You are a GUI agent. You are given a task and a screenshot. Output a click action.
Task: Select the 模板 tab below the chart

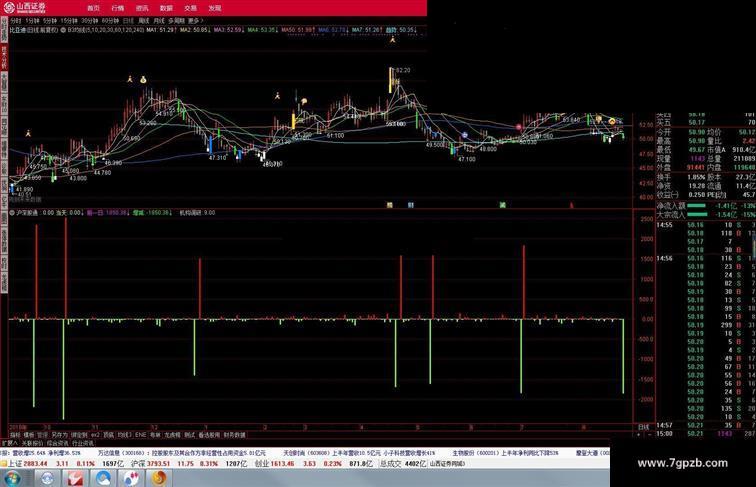(29, 435)
